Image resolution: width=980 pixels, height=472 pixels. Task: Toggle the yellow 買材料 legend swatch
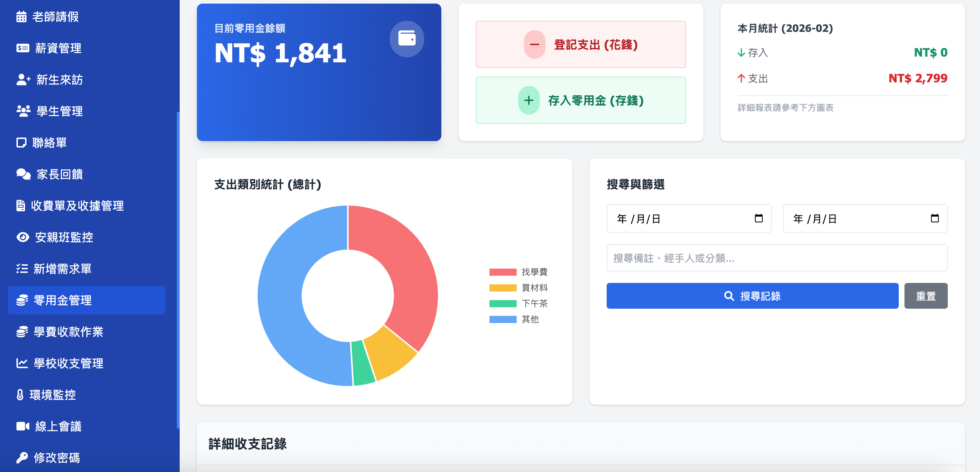click(503, 288)
